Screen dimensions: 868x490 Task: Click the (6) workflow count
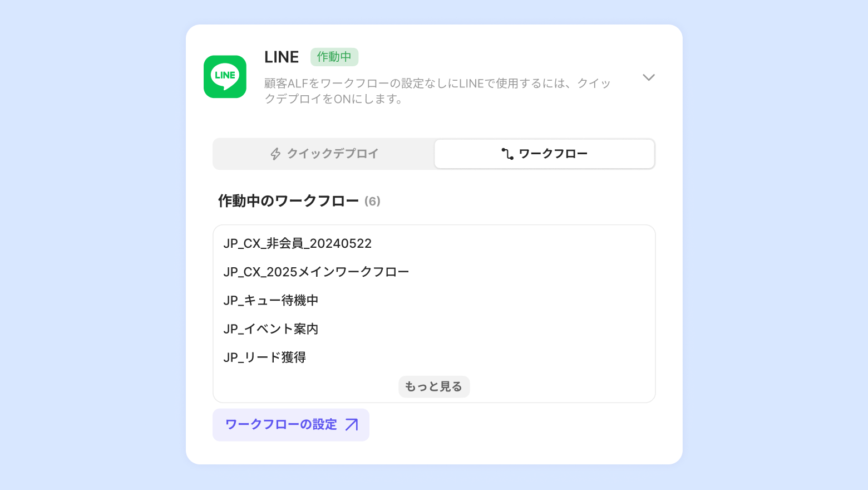coord(372,201)
